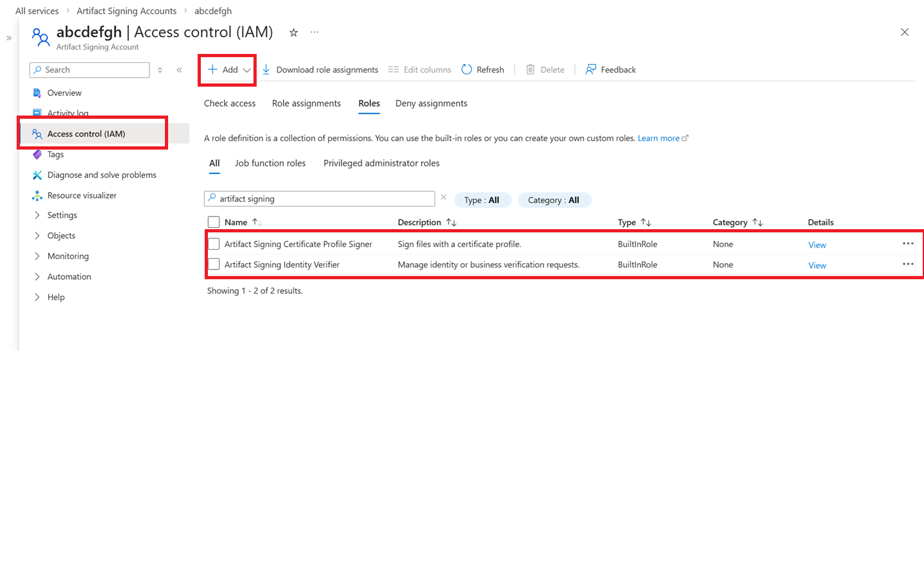Select the Artifact Signing Certificate Profile Signer checkbox

(213, 244)
